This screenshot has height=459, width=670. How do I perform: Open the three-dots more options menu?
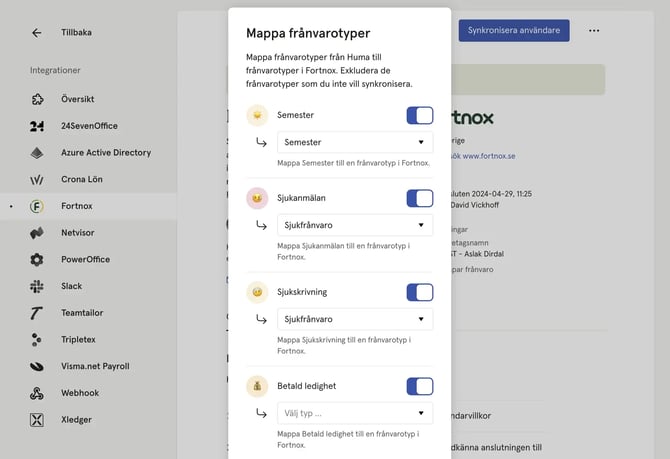pos(594,31)
